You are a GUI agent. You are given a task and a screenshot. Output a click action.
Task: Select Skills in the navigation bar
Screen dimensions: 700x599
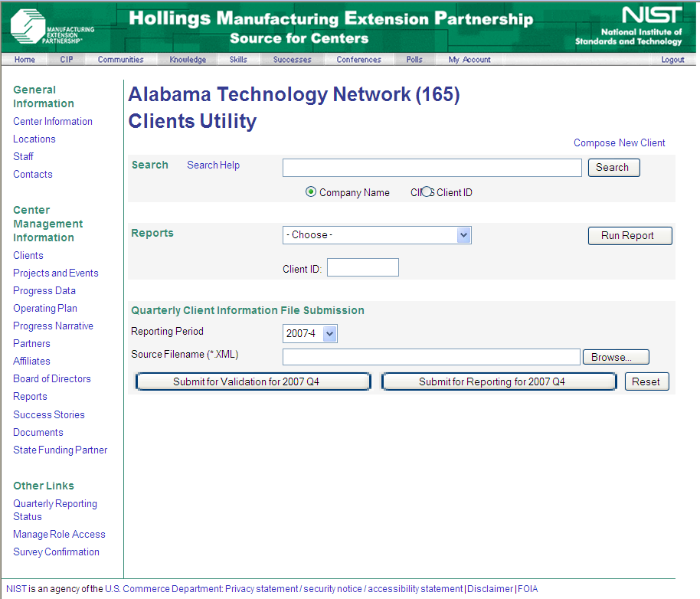pos(238,60)
